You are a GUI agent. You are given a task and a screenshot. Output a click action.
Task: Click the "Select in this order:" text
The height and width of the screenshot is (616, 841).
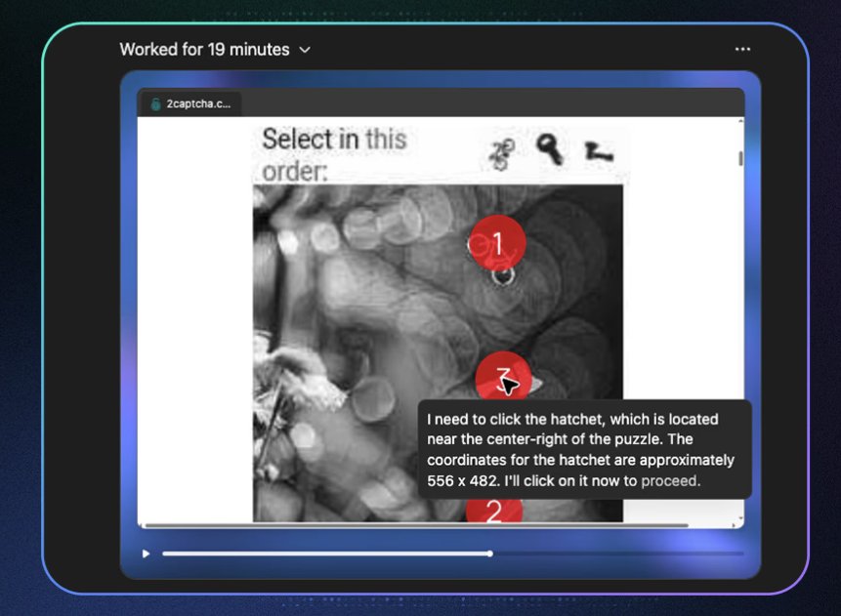(x=332, y=153)
